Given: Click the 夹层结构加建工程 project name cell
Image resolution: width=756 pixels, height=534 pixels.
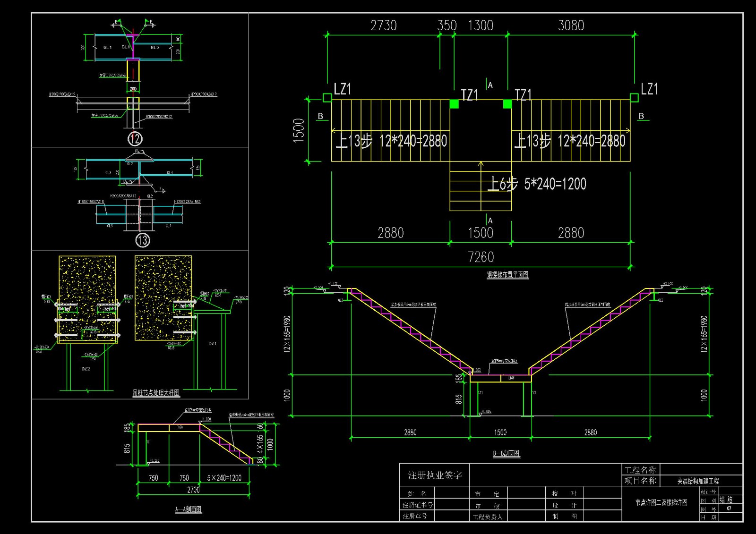Looking at the screenshot, I should 698,481.
